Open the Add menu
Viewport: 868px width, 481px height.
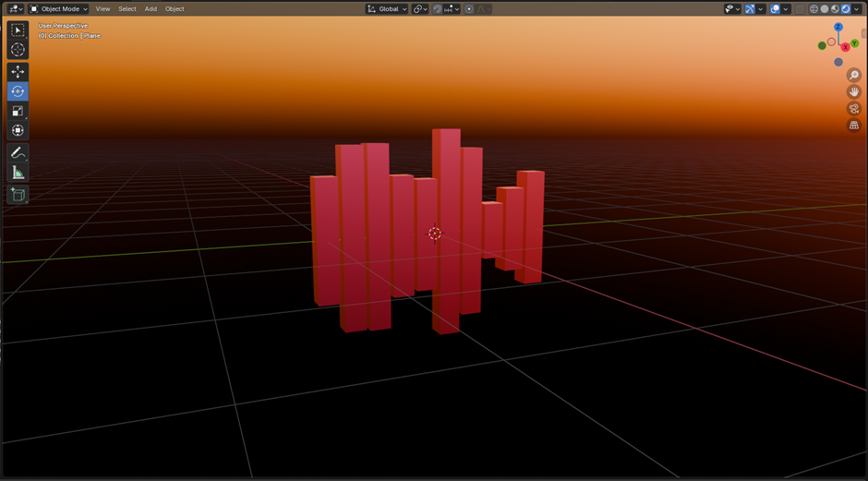point(151,9)
